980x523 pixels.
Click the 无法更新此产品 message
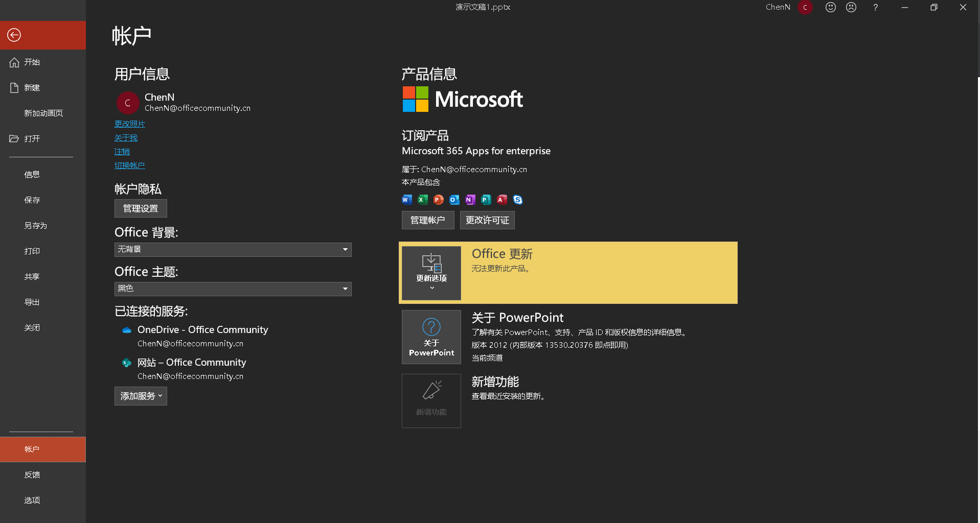(x=500, y=269)
